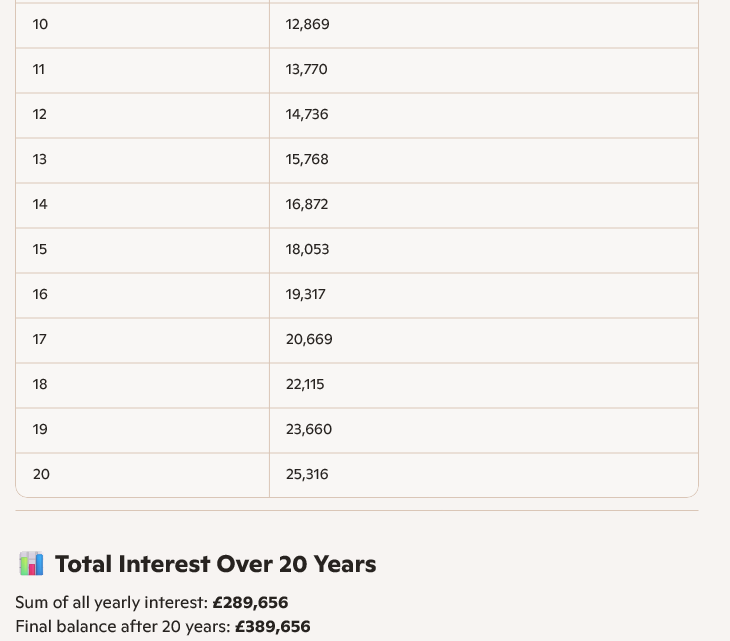The image size is (730, 641).
Task: Click the 18,053 interest value
Action: (x=307, y=249)
